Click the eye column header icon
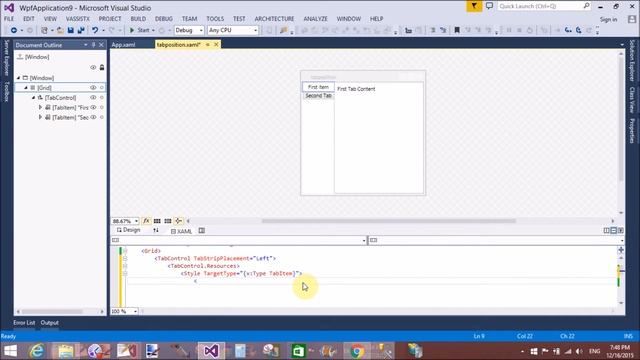The width and height of the screenshot is (640, 360). pos(93,67)
